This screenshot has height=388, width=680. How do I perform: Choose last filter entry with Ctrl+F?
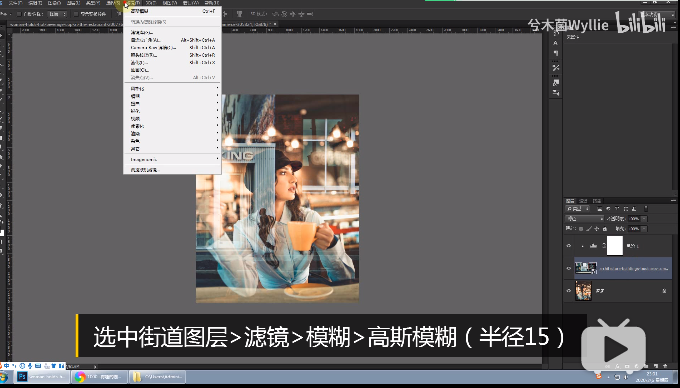pyautogui.click(x=173, y=11)
